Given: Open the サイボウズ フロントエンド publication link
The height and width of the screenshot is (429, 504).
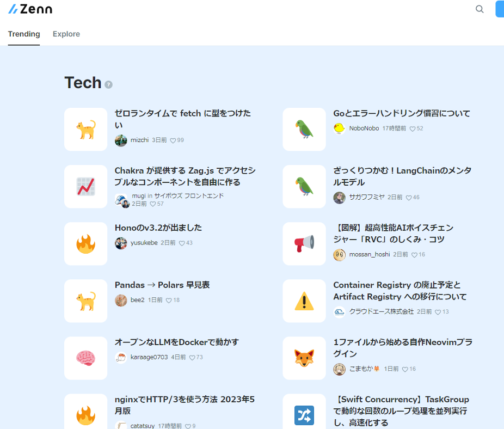Looking at the screenshot, I should [x=189, y=195].
